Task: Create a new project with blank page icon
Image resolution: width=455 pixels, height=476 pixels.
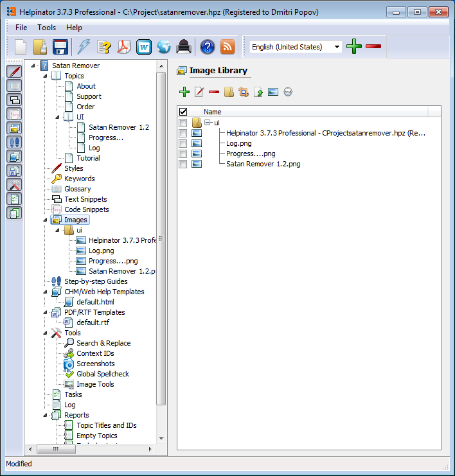Action: point(21,47)
